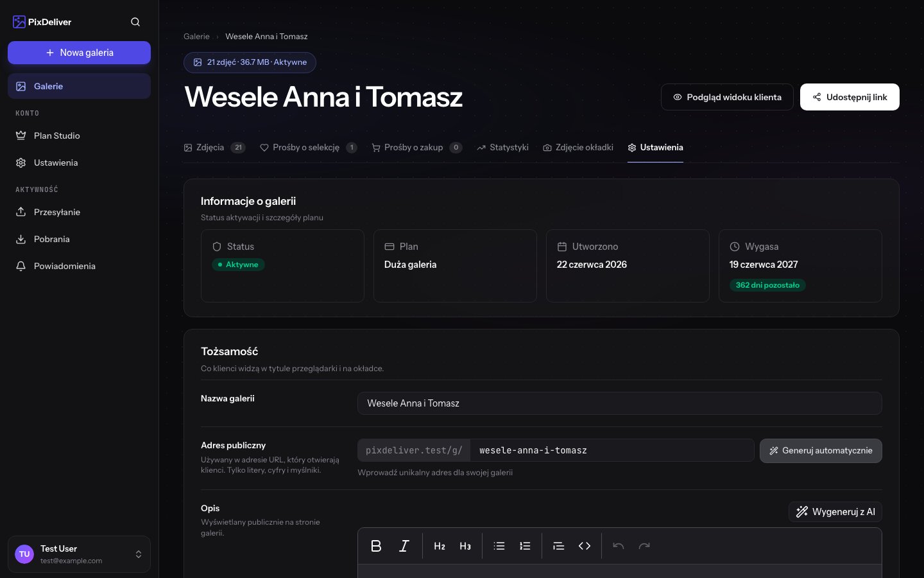
Task: Click the pixdeliver.test/g/ URL prefix
Action: (414, 450)
